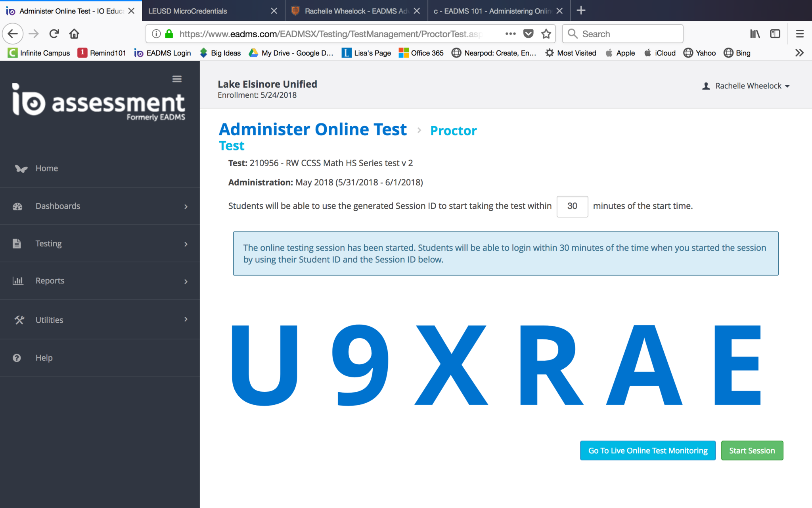
Task: Bookmark this page with star icon
Action: click(546, 34)
